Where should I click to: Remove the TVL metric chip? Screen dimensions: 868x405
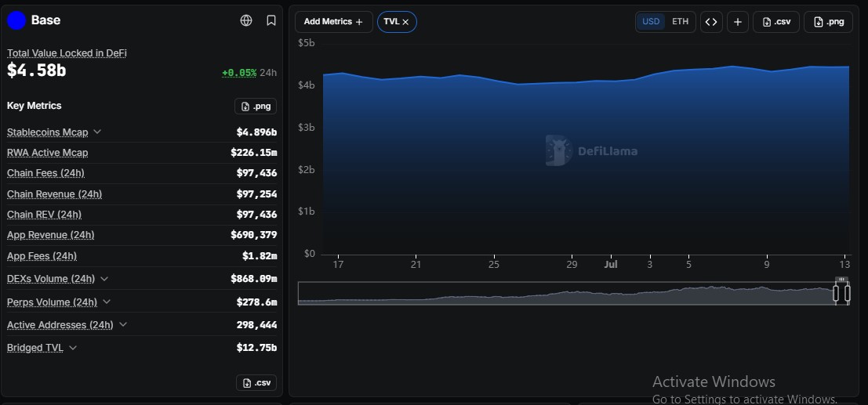pos(405,22)
